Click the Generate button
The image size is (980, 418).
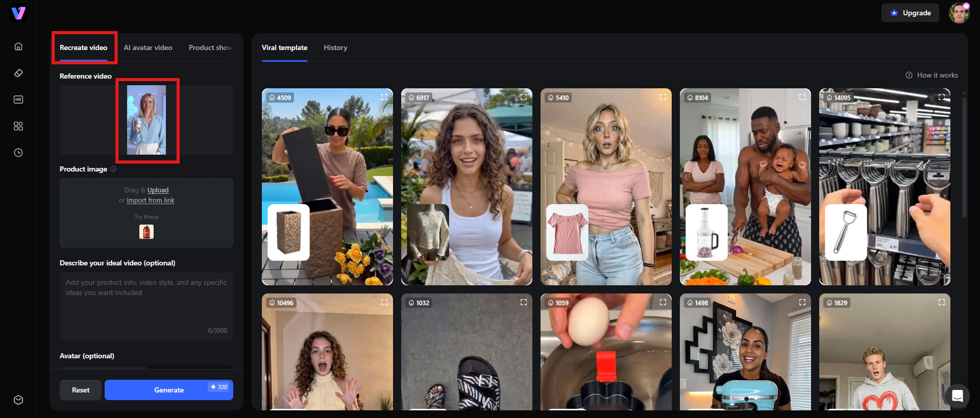169,390
